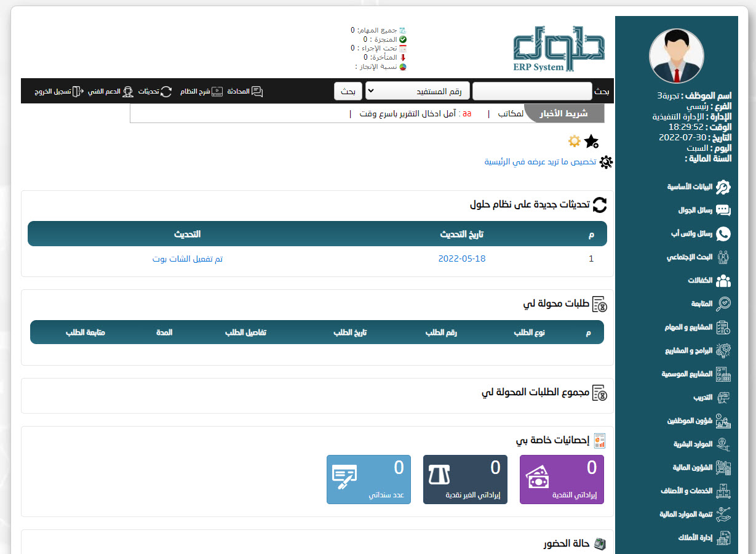The width and height of the screenshot is (756, 554).
Task: Open the chat (المحادثة) toolbar icon
Action: (257, 92)
